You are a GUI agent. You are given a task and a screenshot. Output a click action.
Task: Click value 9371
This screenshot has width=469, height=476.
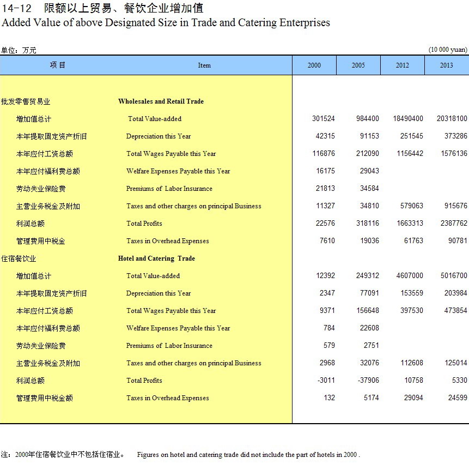point(327,310)
